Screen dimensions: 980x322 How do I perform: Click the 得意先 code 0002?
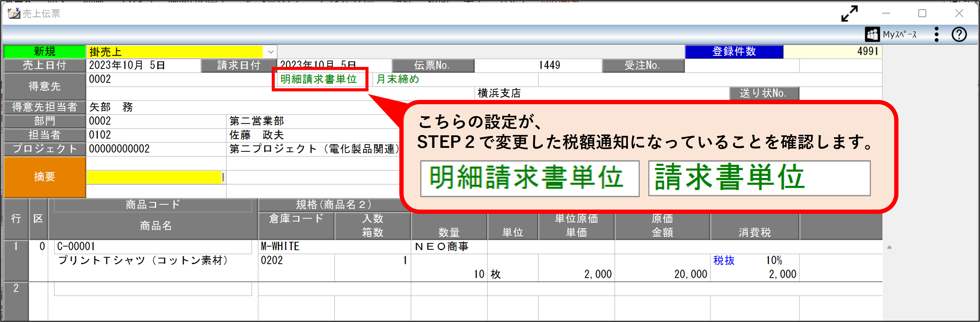click(100, 79)
